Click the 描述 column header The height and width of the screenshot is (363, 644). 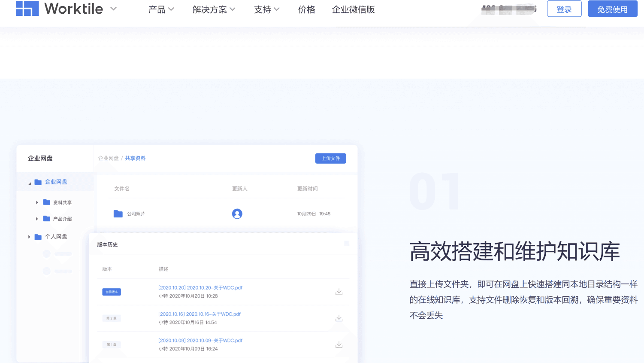pos(163,269)
